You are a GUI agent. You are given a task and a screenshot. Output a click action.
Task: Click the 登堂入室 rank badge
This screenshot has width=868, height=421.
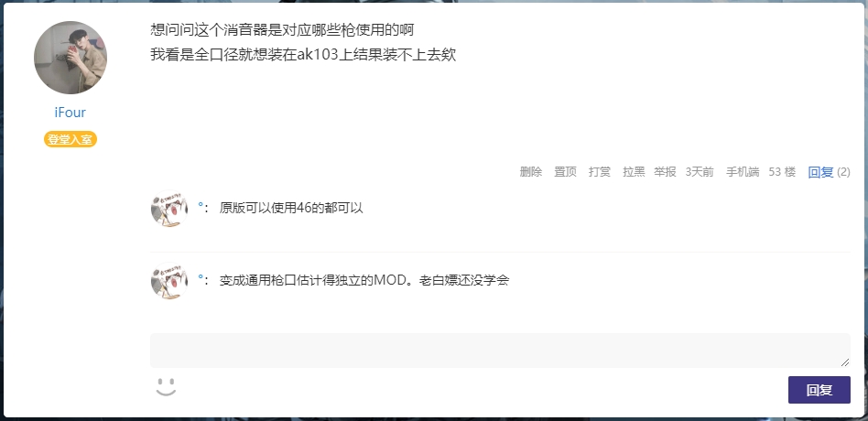pyautogui.click(x=71, y=139)
